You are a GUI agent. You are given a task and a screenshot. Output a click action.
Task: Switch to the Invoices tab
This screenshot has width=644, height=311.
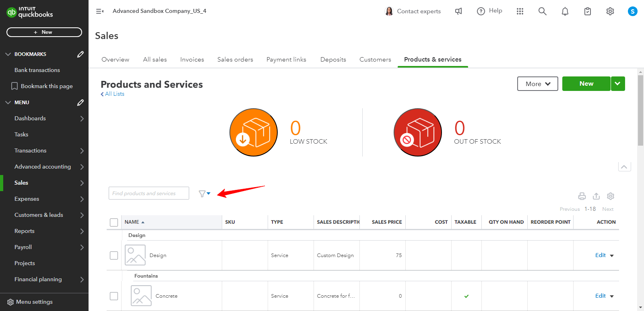pyautogui.click(x=192, y=60)
